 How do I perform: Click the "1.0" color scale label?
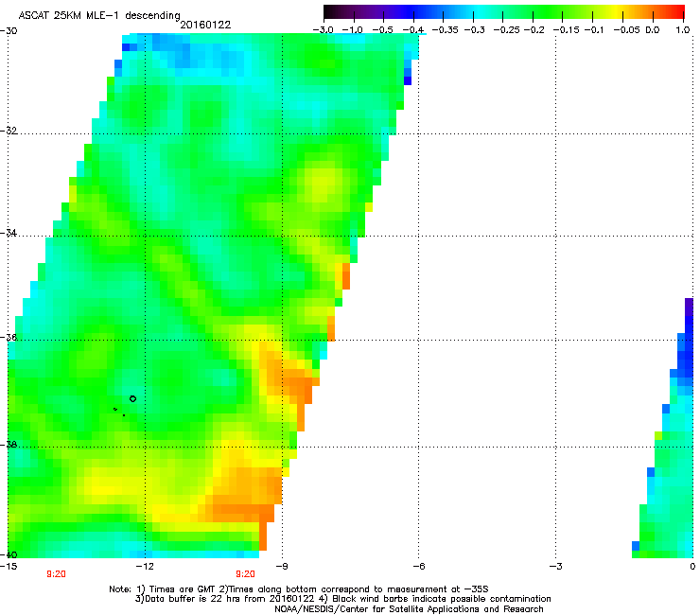683,30
